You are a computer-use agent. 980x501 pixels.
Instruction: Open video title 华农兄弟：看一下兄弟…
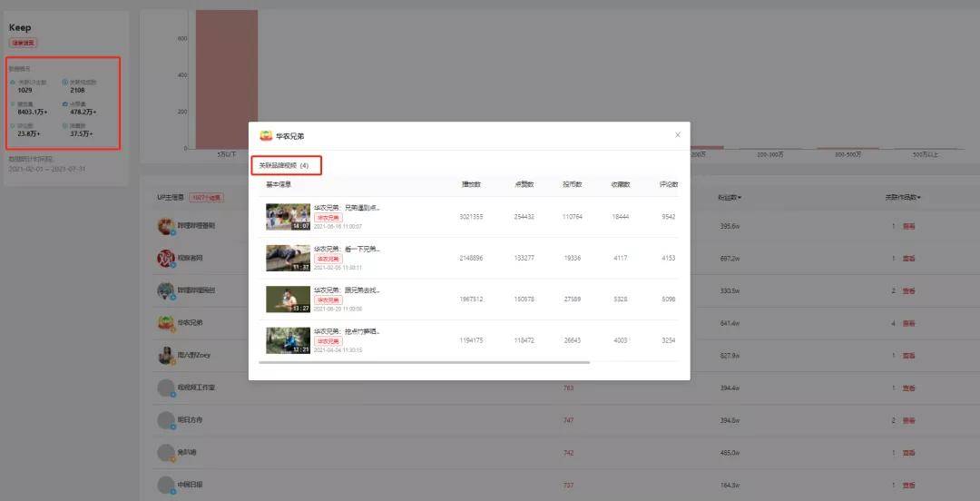pos(347,249)
